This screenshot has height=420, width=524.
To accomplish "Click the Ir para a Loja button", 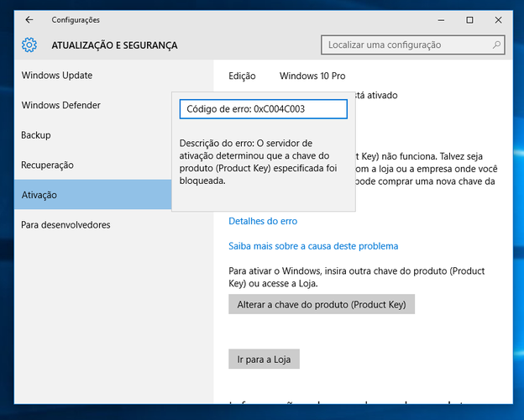I will [264, 360].
